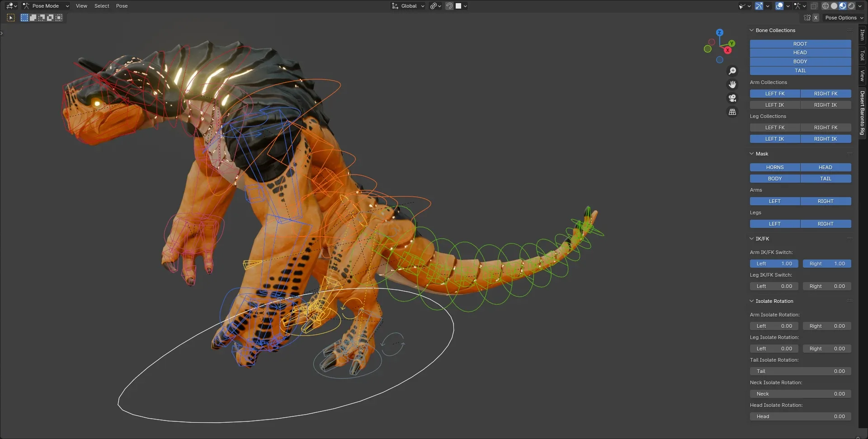Viewport: 868px width, 439px height.
Task: Click Head Isolate Rotation field
Action: click(800, 416)
